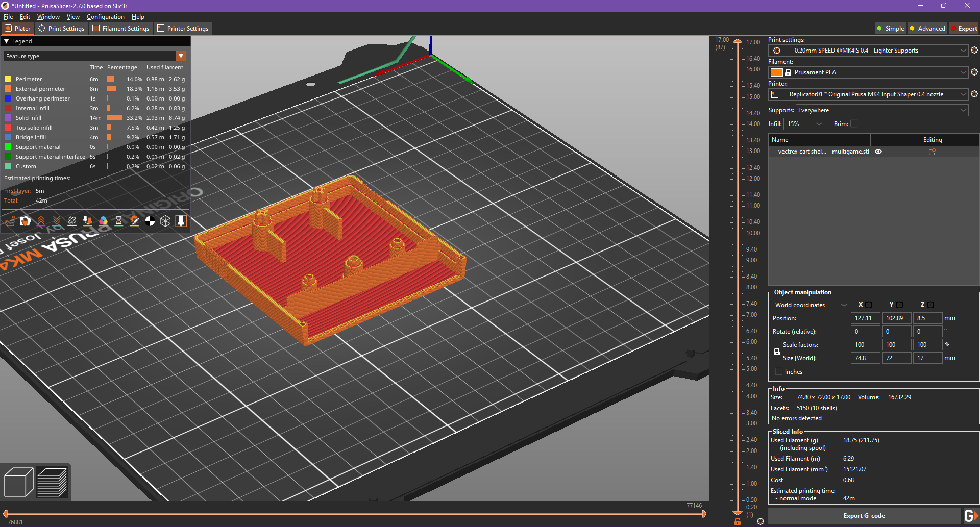Enable the Brim checkbox
Image resolution: width=980 pixels, height=527 pixels.
854,124
